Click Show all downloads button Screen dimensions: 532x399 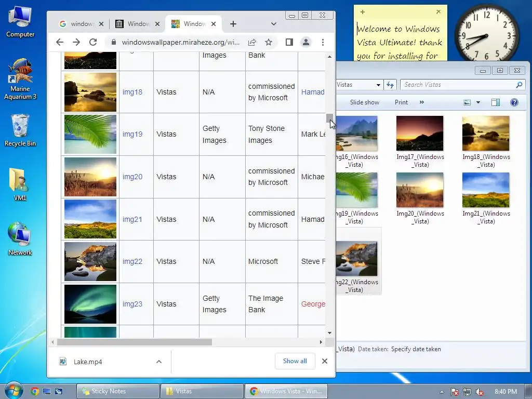click(295, 361)
